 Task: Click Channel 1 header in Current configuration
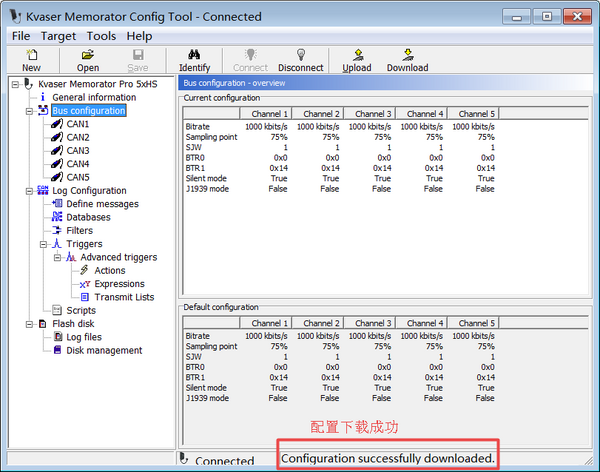click(x=266, y=114)
